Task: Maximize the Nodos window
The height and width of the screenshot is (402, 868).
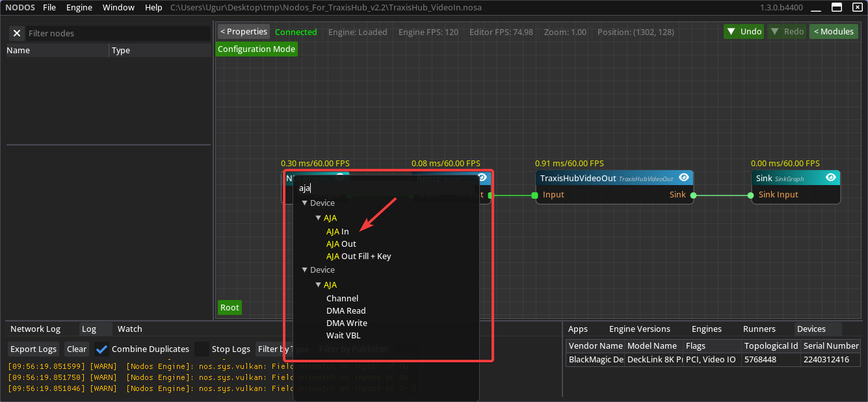Action: 837,7
